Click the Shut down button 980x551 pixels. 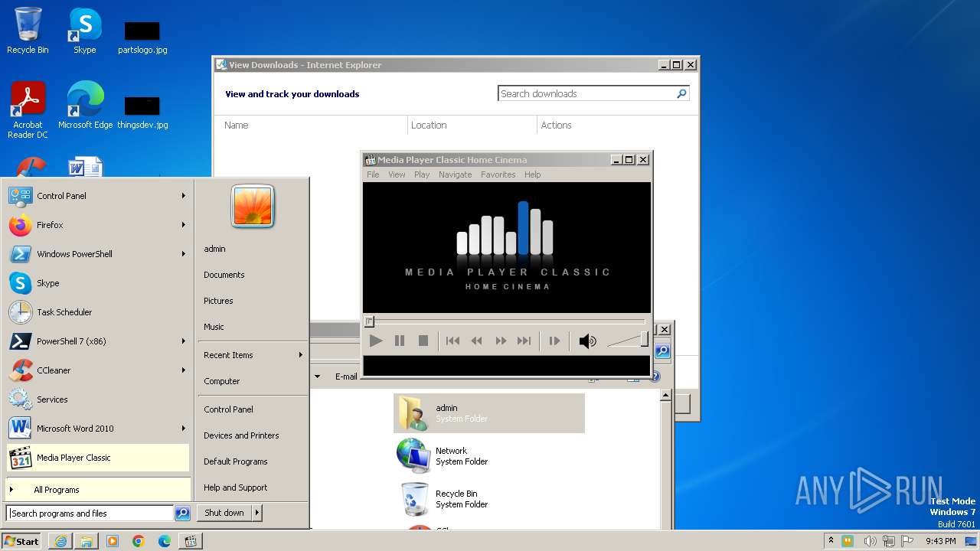click(x=224, y=513)
